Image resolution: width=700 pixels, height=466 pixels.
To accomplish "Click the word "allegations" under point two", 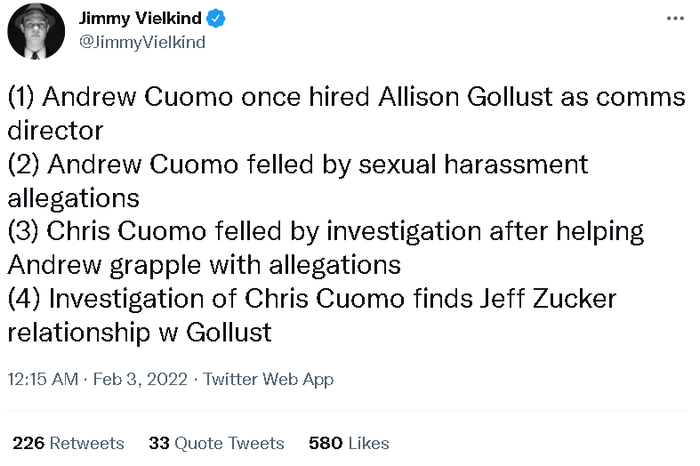I will pos(73,198).
